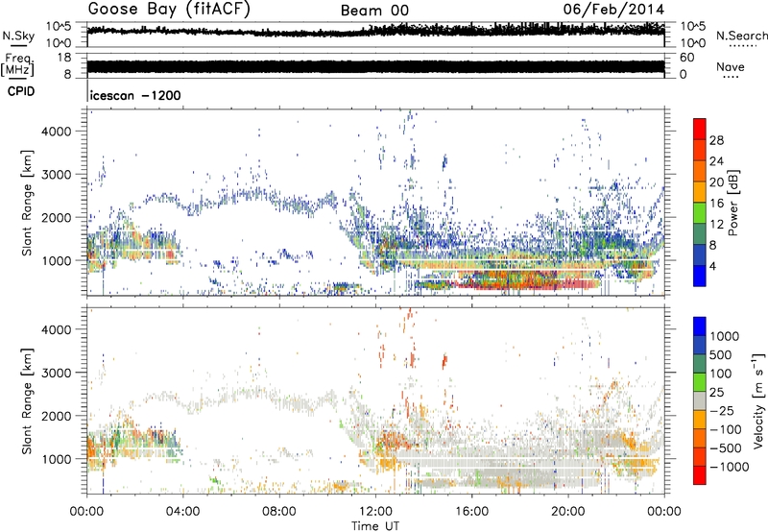
Task: Click the 'Freq. [MHz]' axis label
Action: click(19, 65)
